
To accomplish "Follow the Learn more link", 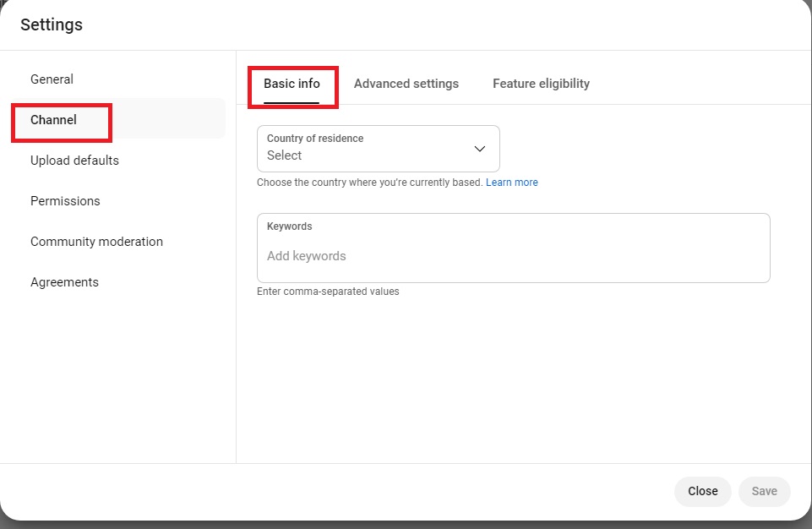I will [x=512, y=183].
